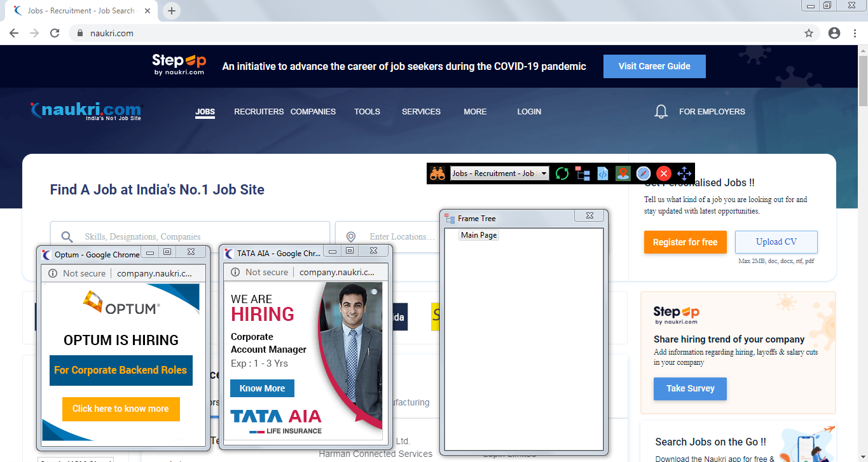Click the blue four-arrow move icon
This screenshot has height=462, width=868.
(684, 173)
